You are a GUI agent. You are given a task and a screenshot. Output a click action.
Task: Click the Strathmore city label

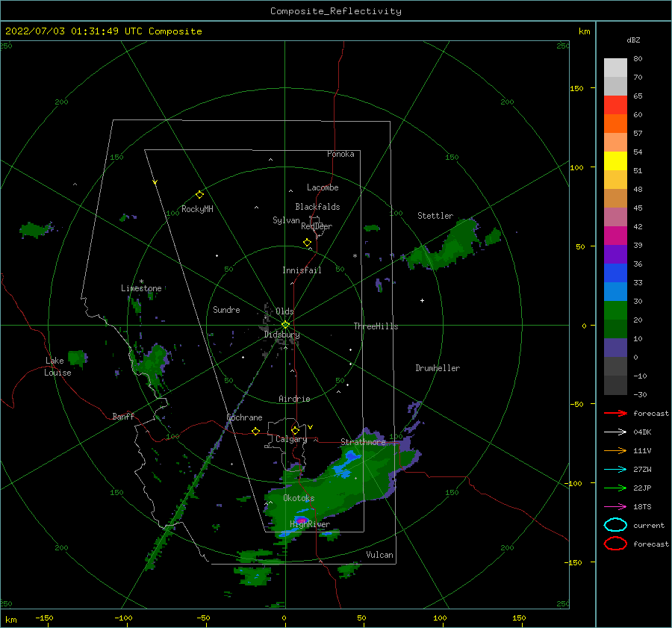click(x=363, y=442)
